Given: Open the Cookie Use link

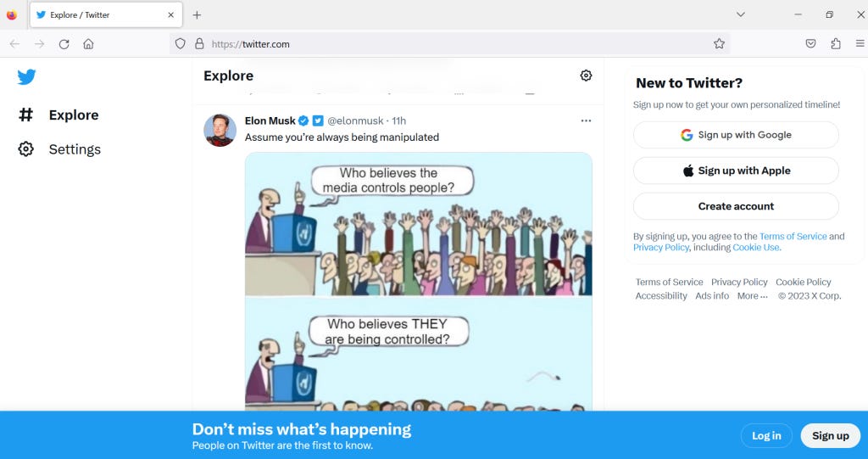Looking at the screenshot, I should (x=755, y=247).
